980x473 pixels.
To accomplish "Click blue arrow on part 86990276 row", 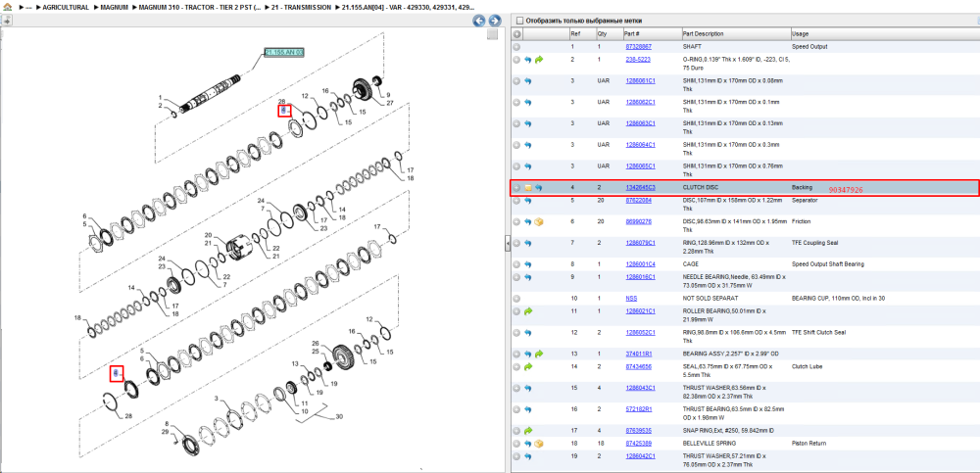I will pos(528,222).
